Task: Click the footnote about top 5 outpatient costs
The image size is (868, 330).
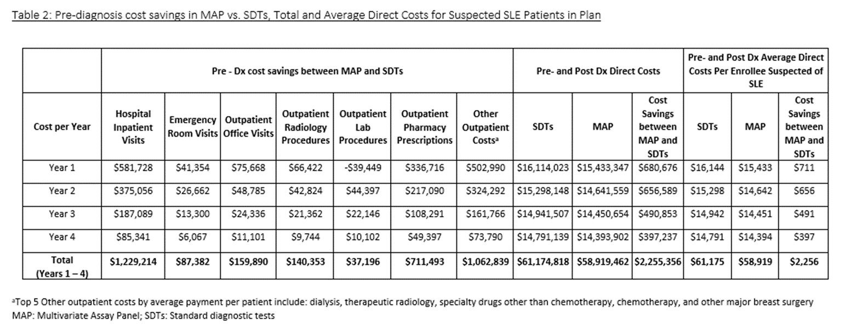Action: pos(412,302)
